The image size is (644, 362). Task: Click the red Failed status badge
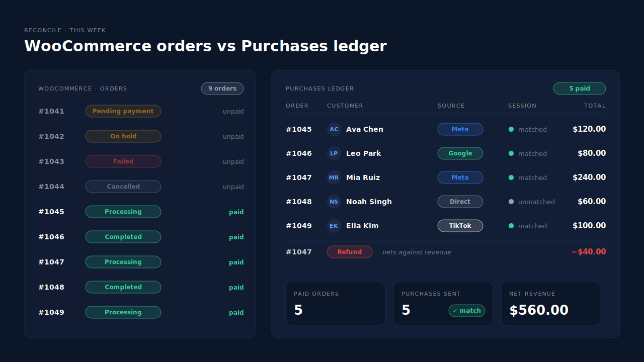[123, 161]
